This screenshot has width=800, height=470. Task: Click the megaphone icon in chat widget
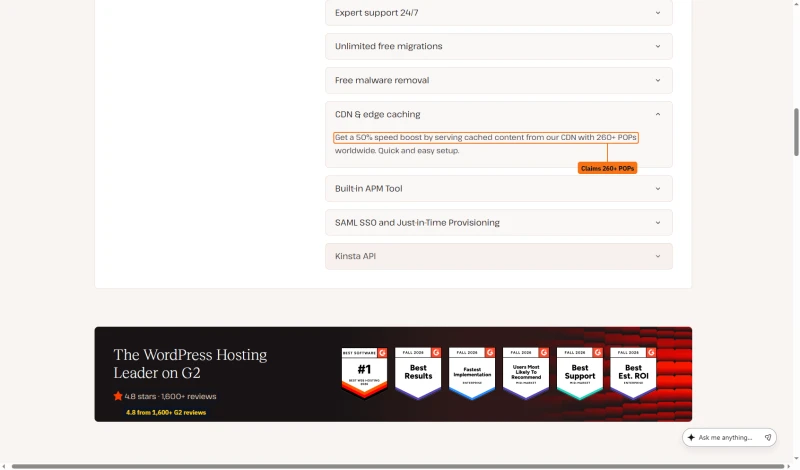[x=767, y=437]
